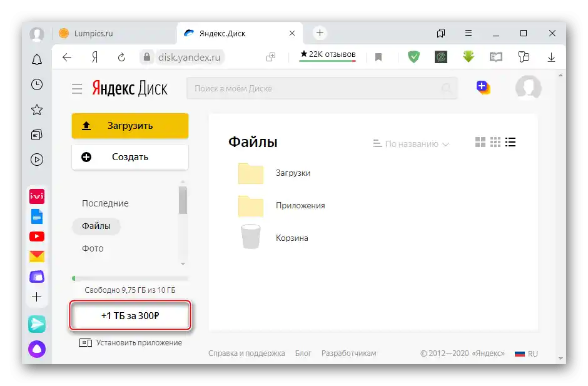
Task: Focus the Поиск в моём Диске field
Action: tap(322, 89)
